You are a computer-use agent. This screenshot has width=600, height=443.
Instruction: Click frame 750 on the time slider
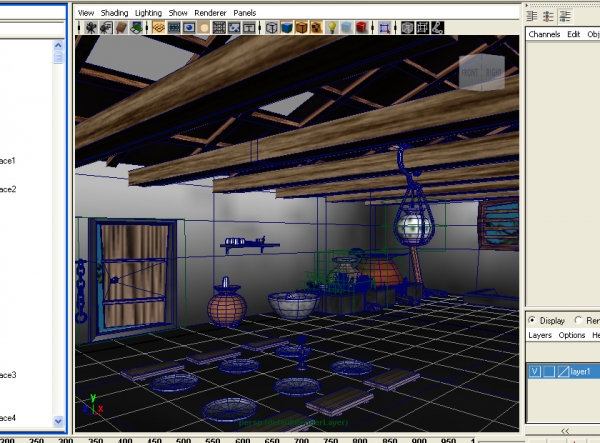pyautogui.click(x=331, y=441)
